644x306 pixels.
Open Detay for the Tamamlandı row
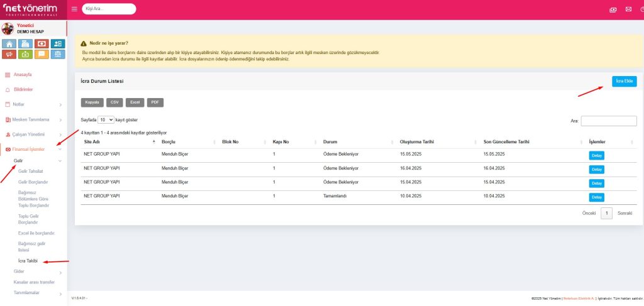click(597, 197)
